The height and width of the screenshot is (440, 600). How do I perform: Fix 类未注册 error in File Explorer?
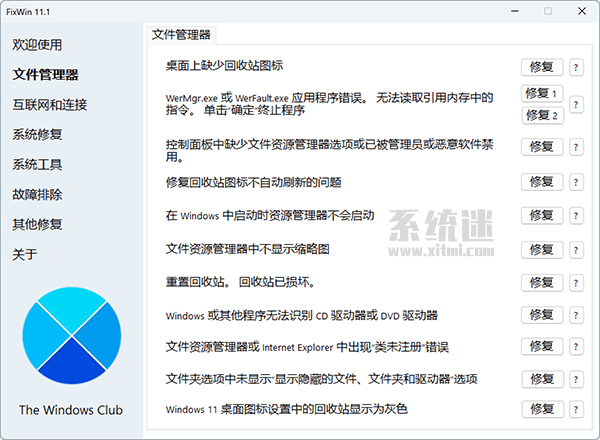click(x=542, y=346)
